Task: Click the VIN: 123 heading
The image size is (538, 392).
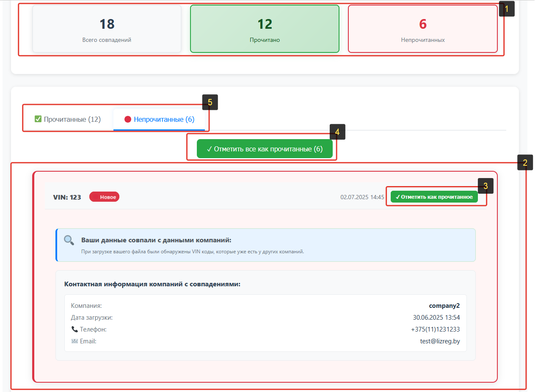Action: [x=67, y=197]
